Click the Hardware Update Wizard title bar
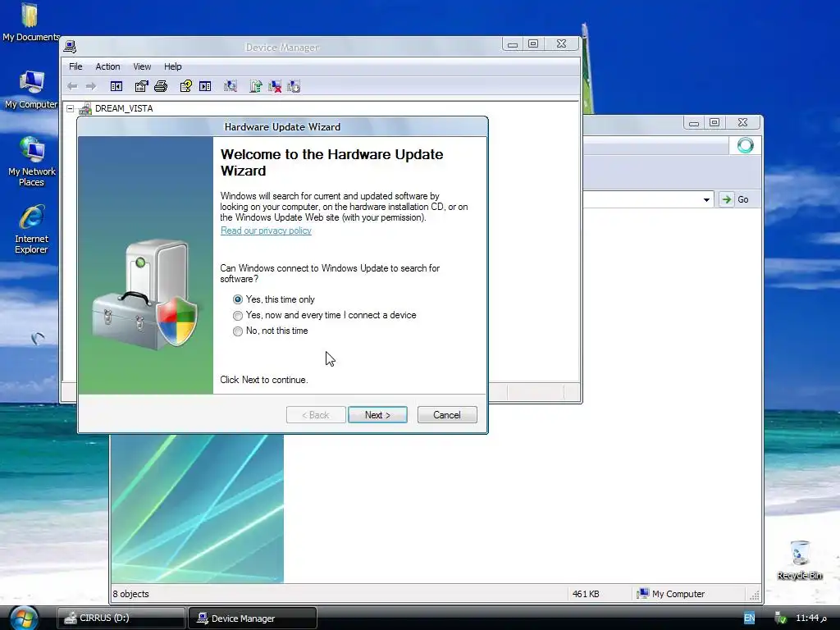The height and width of the screenshot is (630, 840). 282,127
